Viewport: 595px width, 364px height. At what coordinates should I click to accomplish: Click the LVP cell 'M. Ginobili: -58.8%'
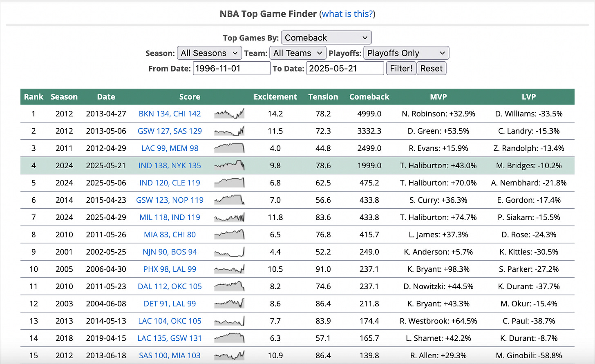(529, 355)
